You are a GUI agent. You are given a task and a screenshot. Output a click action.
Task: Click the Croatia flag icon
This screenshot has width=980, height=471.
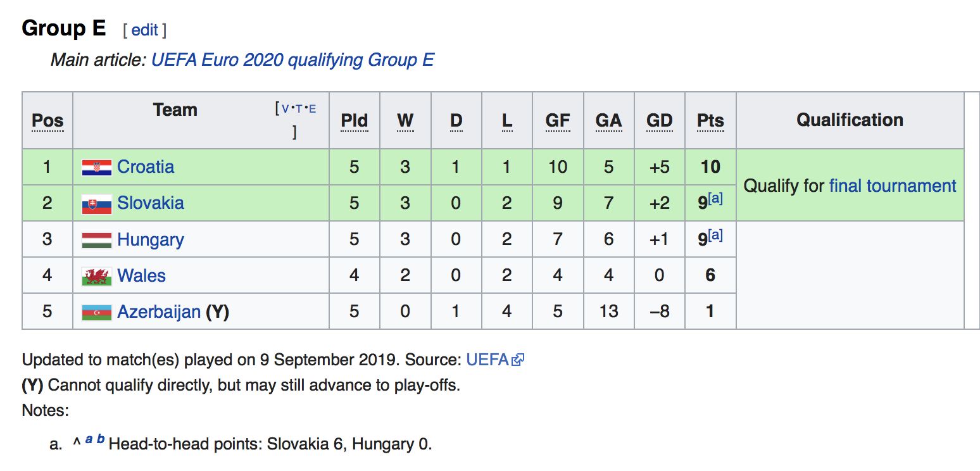point(96,168)
